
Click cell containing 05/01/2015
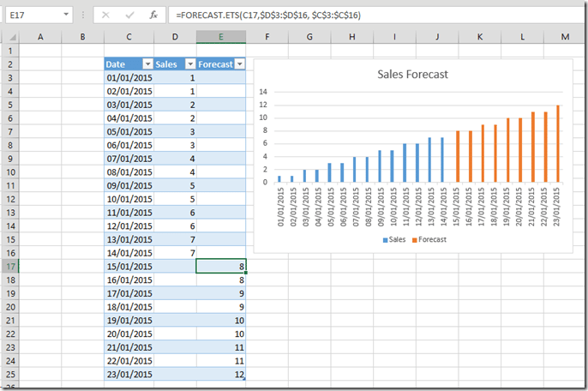coord(129,132)
